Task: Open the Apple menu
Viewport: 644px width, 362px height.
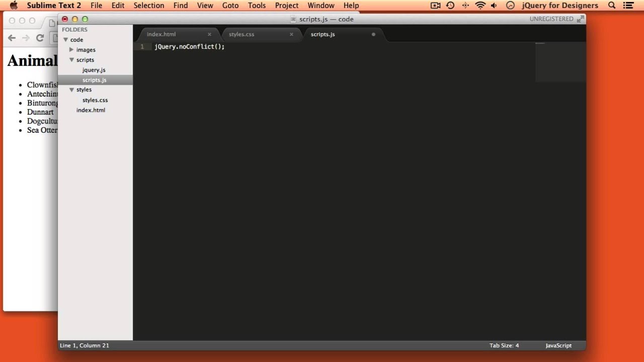Action: click(14, 6)
